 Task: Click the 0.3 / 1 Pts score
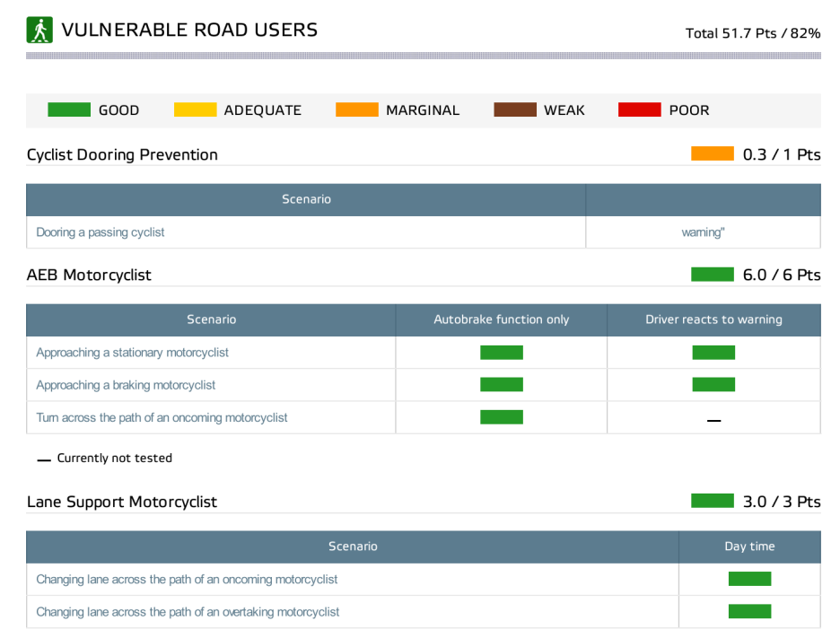pyautogui.click(x=782, y=155)
